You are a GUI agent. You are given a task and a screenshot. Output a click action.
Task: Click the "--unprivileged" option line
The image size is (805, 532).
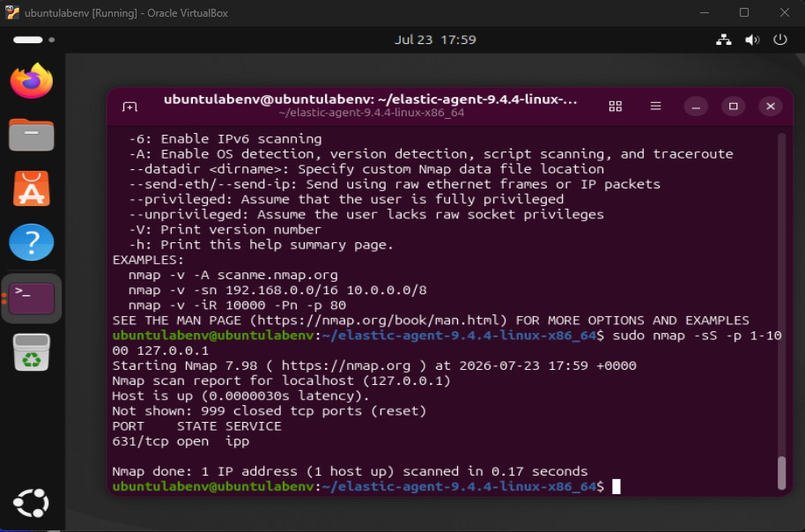[x=366, y=214]
